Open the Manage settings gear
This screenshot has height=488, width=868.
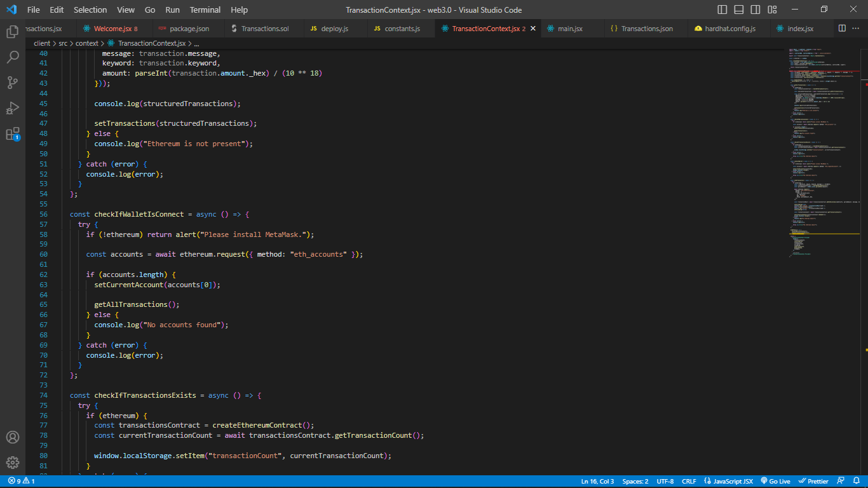[x=13, y=463]
